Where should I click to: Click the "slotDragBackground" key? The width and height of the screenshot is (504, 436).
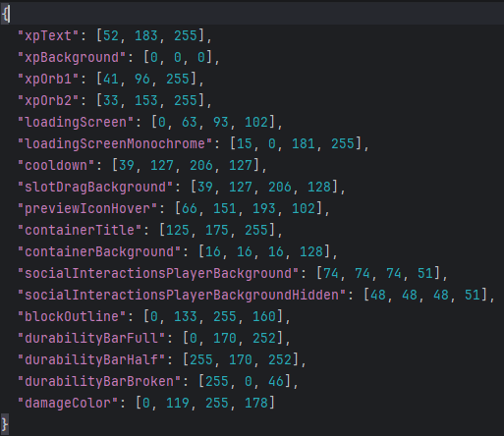[95, 187]
